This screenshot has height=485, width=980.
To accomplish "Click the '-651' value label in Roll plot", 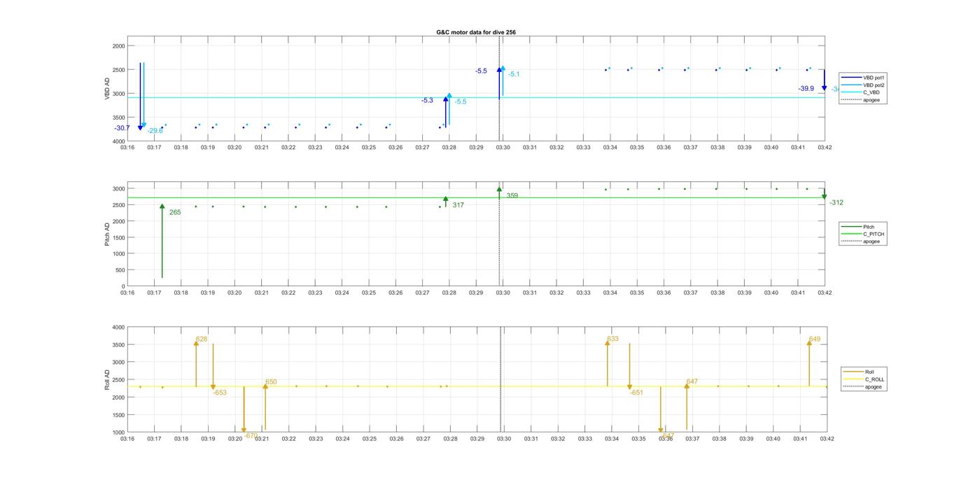I will pos(636,393).
